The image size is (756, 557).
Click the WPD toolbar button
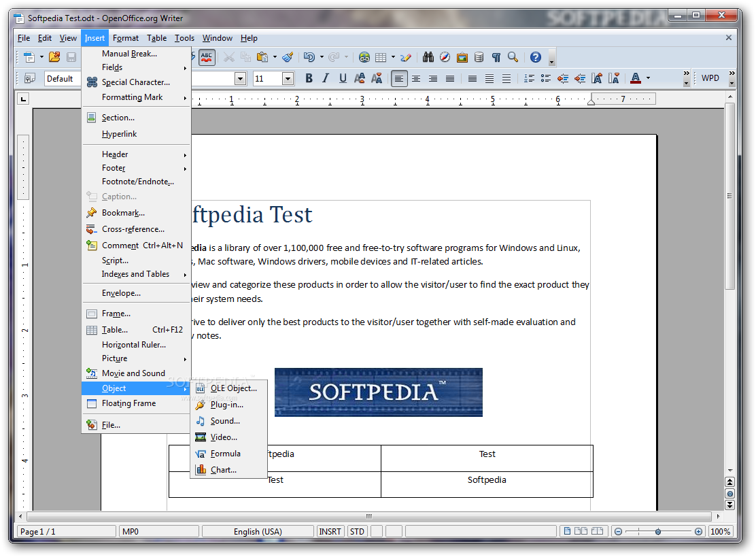(710, 78)
